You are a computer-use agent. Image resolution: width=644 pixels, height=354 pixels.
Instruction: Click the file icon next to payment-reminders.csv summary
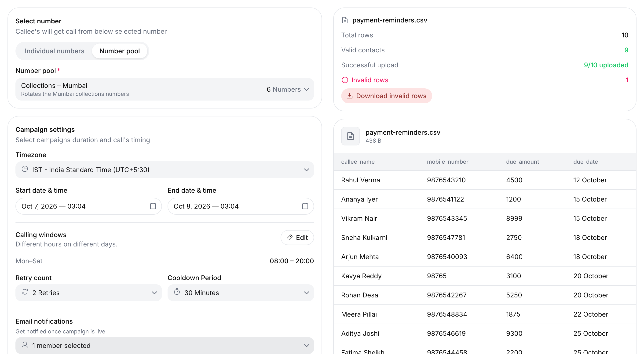click(345, 20)
